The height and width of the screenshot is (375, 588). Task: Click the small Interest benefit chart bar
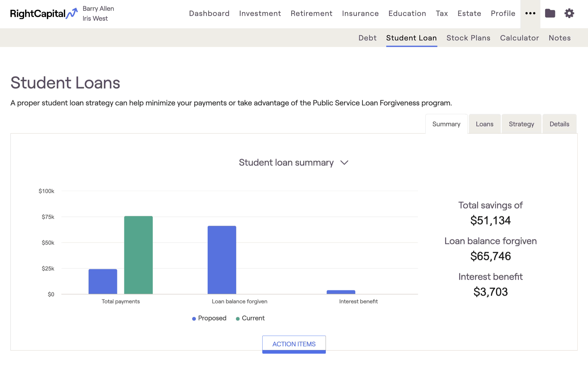pyautogui.click(x=341, y=292)
